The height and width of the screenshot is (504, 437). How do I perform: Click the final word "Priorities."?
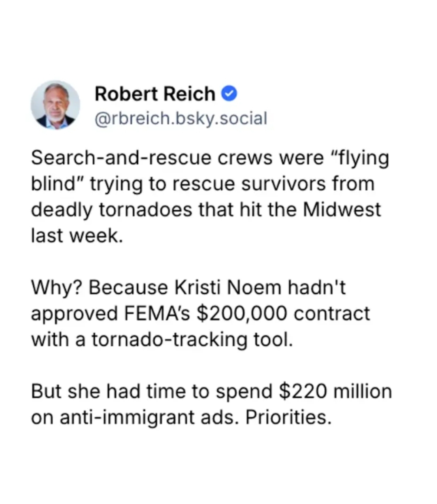coord(289,417)
